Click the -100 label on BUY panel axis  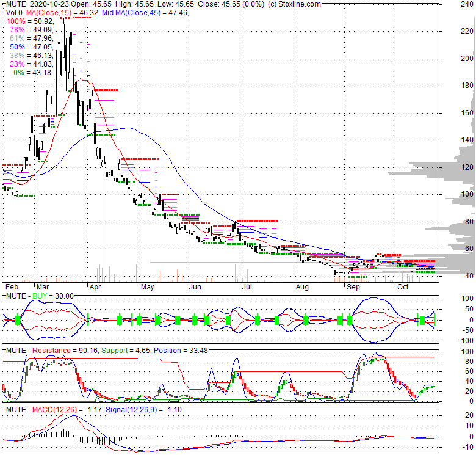pyautogui.click(x=467, y=341)
